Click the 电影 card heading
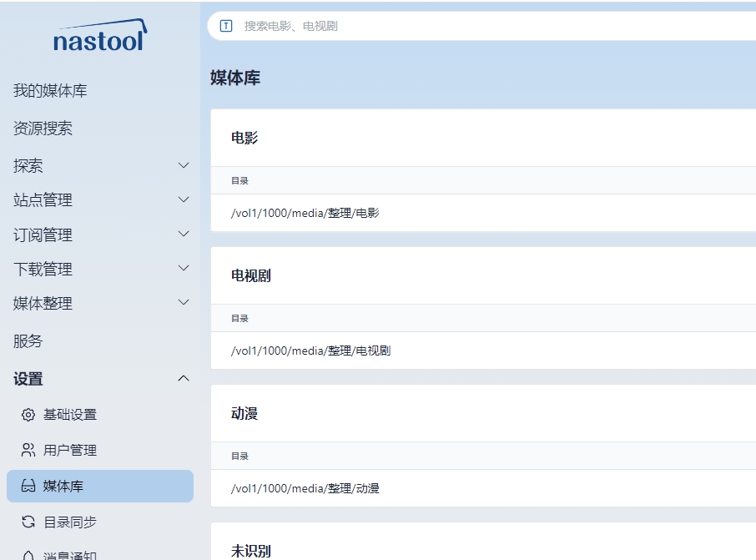756x560 pixels. tap(244, 138)
